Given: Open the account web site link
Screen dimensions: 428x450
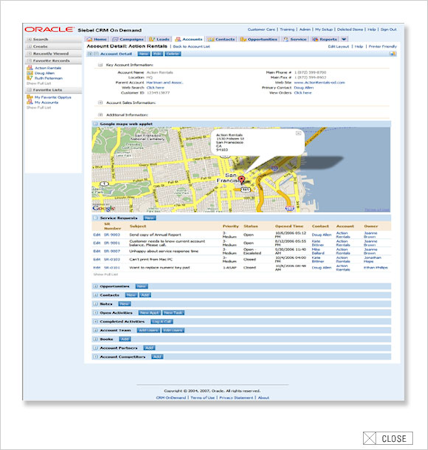Looking at the screenshot, I should [x=319, y=82].
